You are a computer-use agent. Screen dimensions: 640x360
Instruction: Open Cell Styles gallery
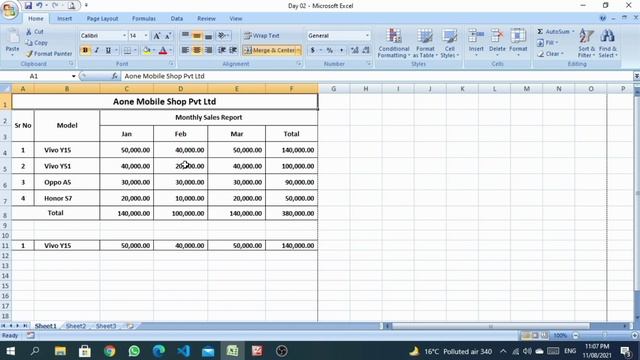click(449, 43)
